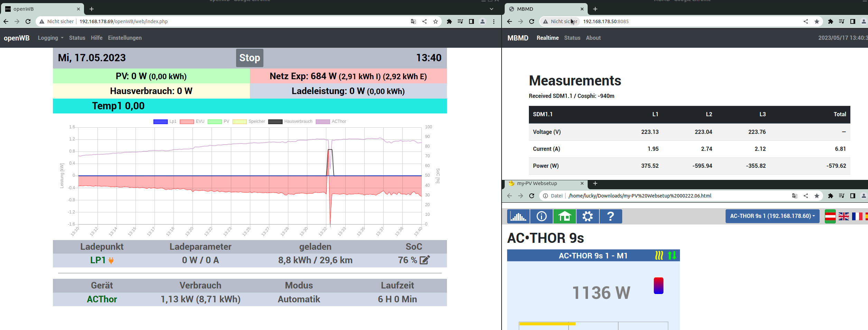This screenshot has width=868, height=330.
Task: Click the openWB address bar URL
Action: (123, 21)
